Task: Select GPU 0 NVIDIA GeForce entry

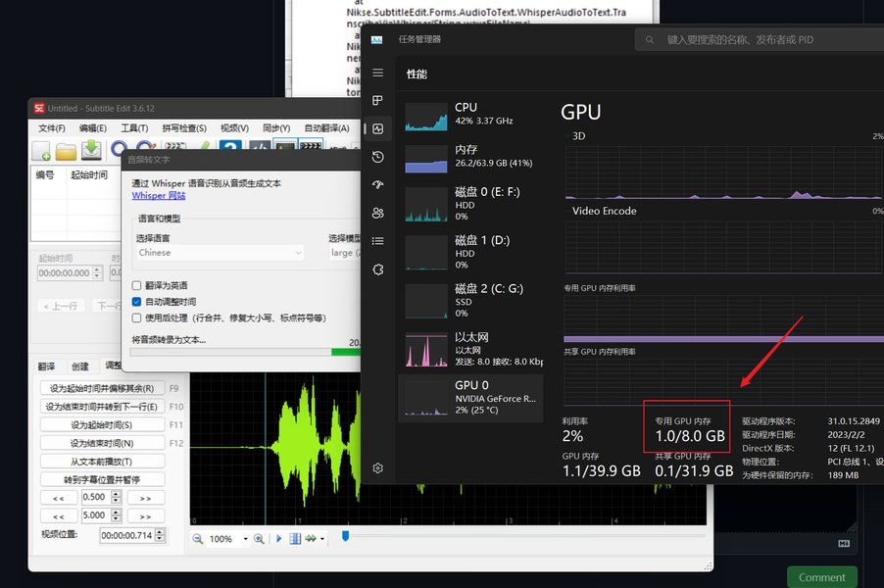Action: point(470,398)
